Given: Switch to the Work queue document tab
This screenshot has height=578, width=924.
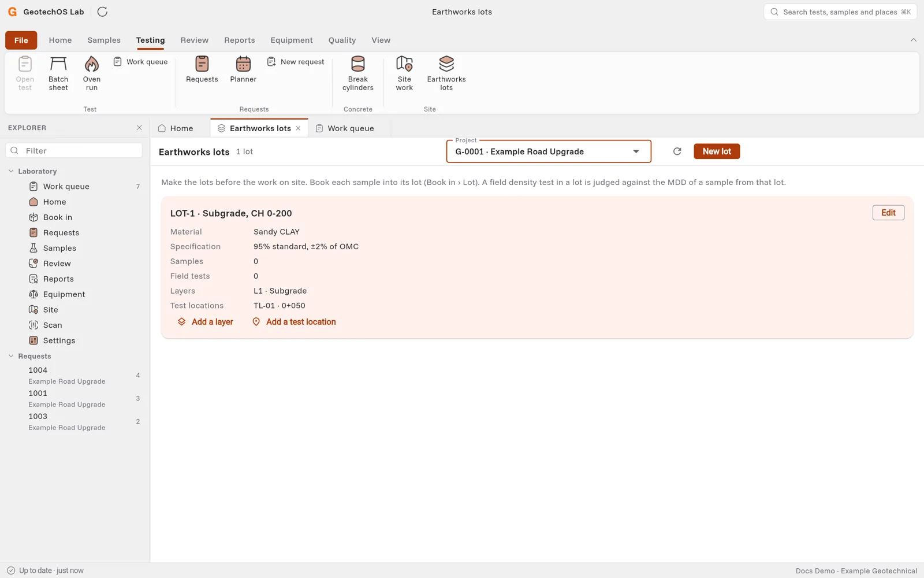Looking at the screenshot, I should [x=345, y=128].
